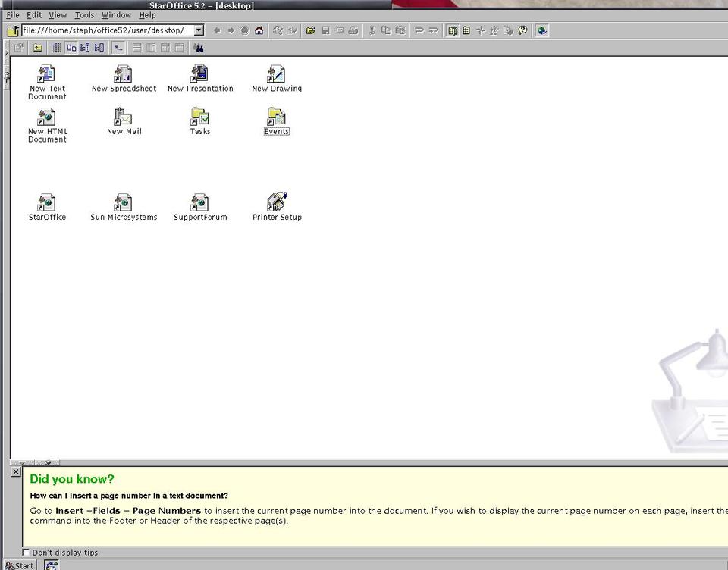The width and height of the screenshot is (728, 570).
Task: Open the Tools menu
Action: [84, 15]
